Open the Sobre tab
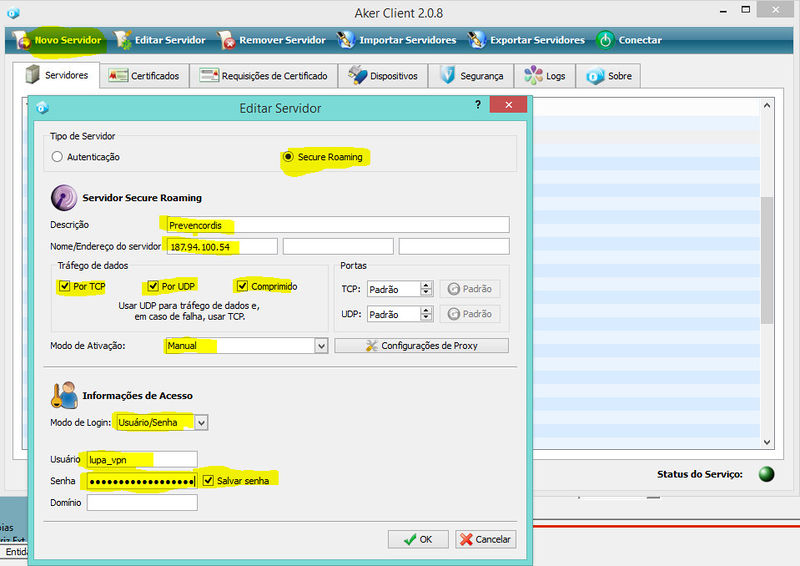Viewport: 800px width, 566px height. pyautogui.click(x=608, y=76)
